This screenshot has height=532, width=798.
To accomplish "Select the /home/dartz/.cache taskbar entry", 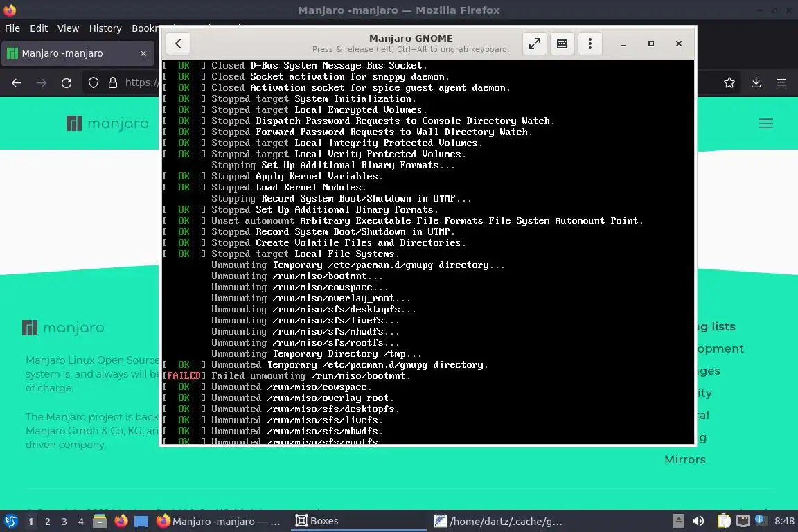I will [499, 522].
